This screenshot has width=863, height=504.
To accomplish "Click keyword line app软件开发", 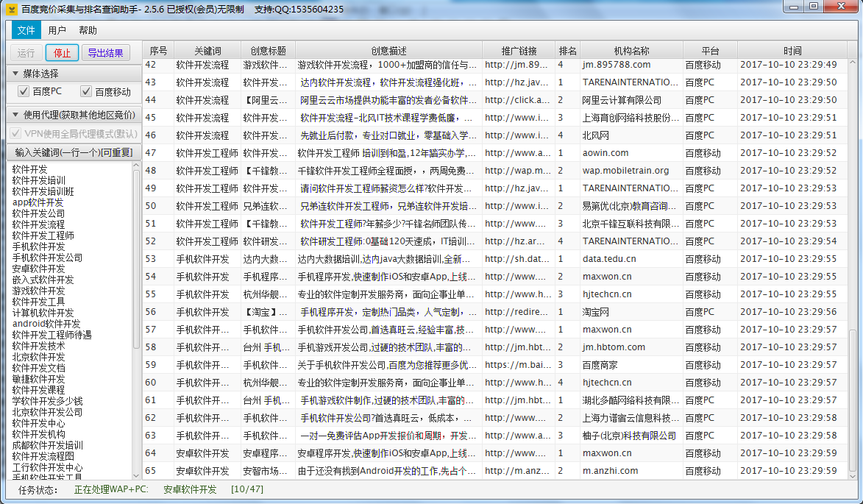I will pos(38,202).
